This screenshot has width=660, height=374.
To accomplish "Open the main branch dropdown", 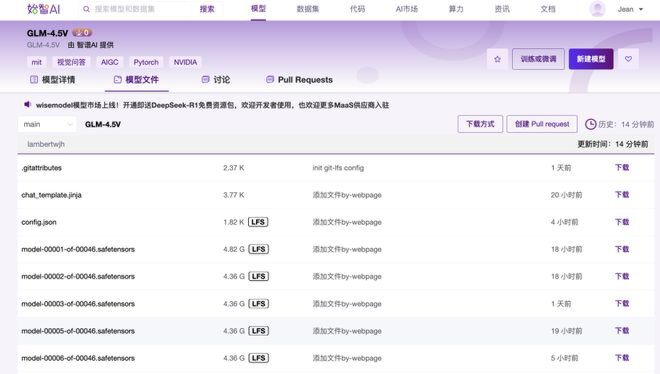I will coord(47,124).
